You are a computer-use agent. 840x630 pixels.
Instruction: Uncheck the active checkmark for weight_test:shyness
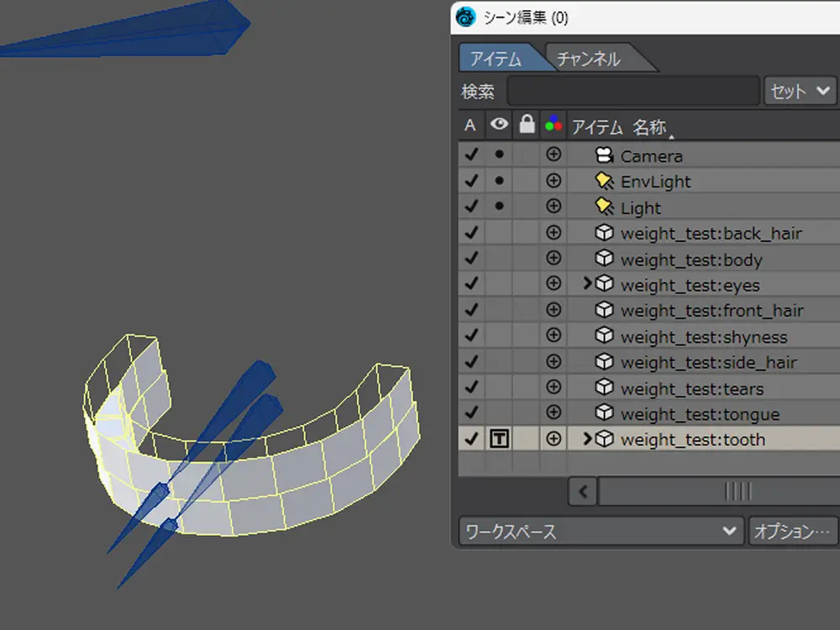(x=471, y=336)
